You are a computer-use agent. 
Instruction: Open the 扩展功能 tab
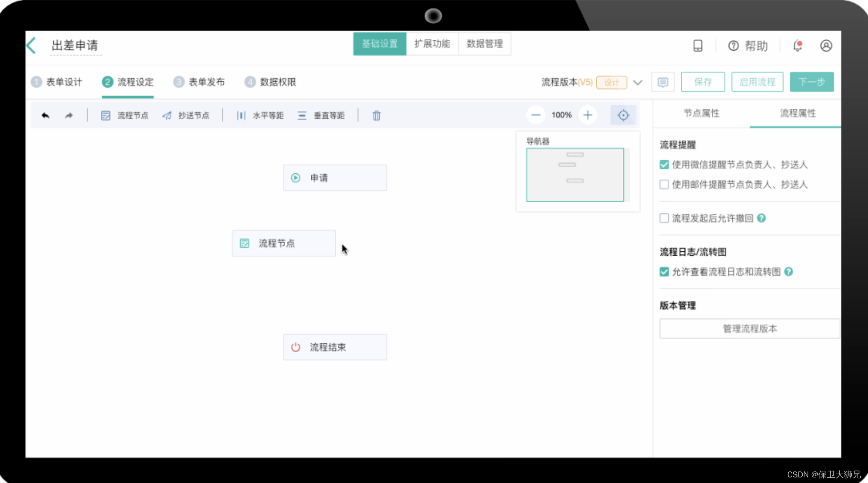(432, 44)
